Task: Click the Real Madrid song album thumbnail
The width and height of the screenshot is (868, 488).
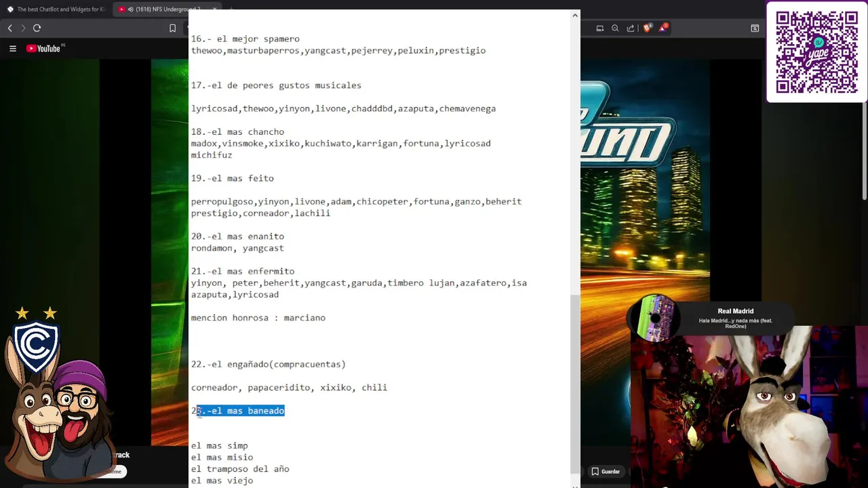Action: 656,317
